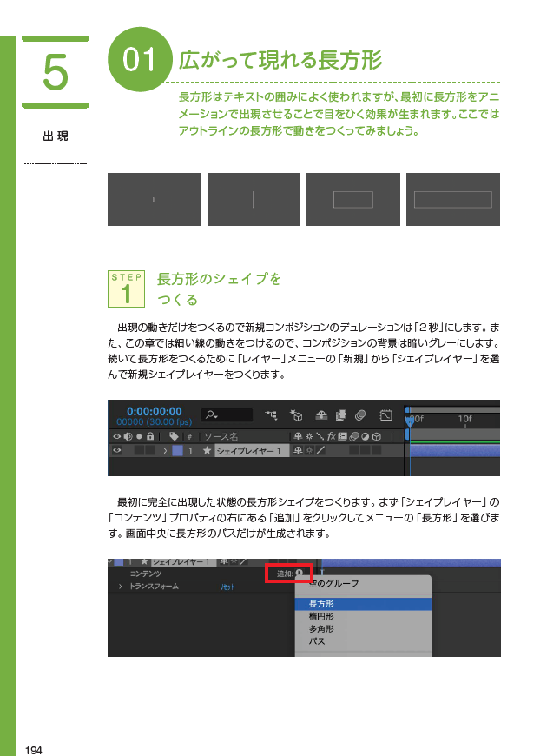Choose 空のグループ from the add menu
Image resolution: width=560 pixels, height=756 pixels.
(363, 583)
